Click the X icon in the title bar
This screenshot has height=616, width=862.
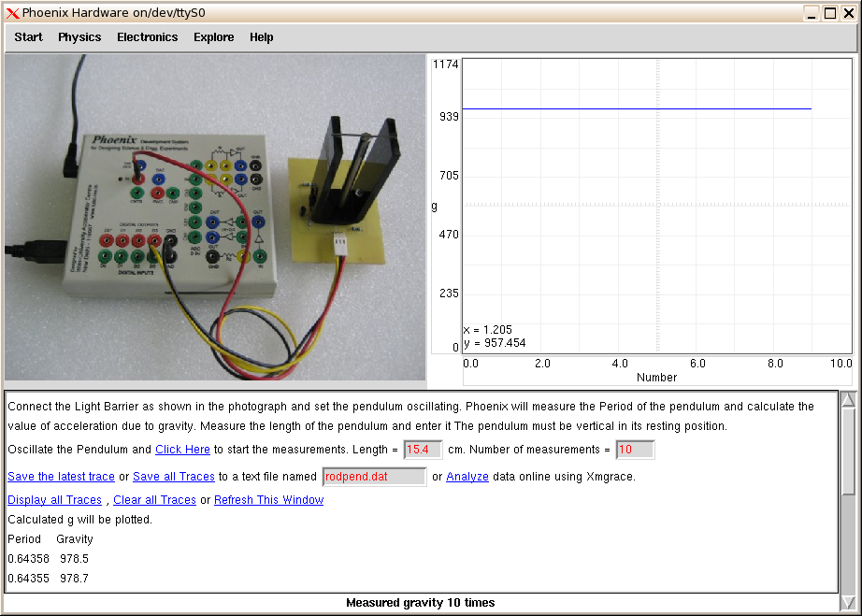tap(12, 13)
